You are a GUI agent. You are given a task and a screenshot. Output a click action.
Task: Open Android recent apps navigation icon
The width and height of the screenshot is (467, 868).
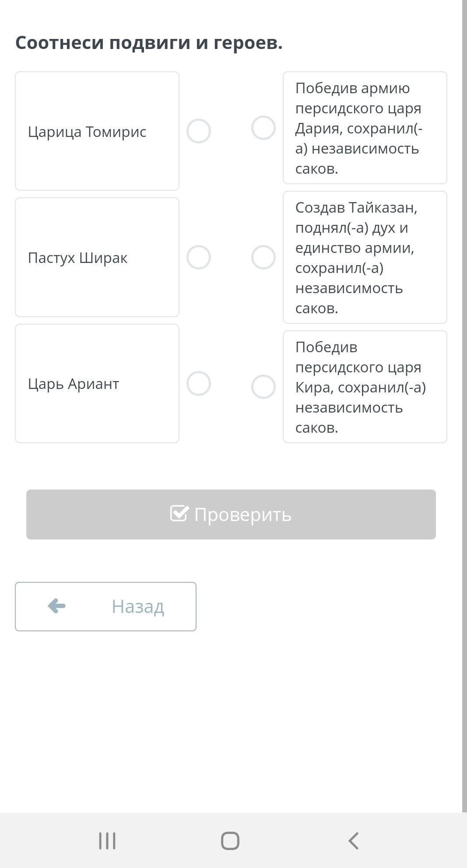(107, 841)
